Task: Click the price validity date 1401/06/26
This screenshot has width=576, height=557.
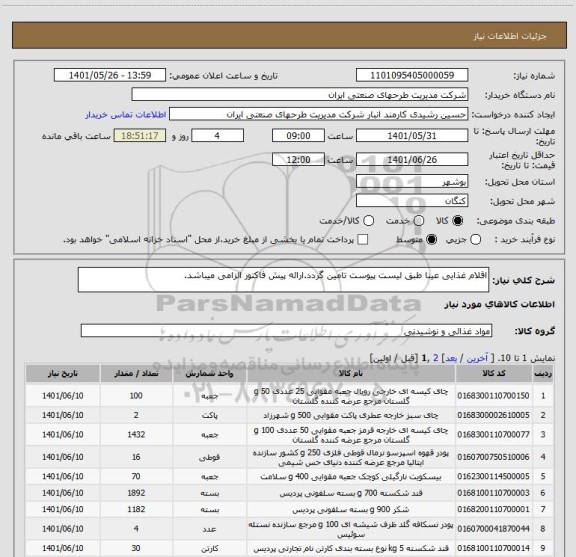Action: (x=412, y=159)
